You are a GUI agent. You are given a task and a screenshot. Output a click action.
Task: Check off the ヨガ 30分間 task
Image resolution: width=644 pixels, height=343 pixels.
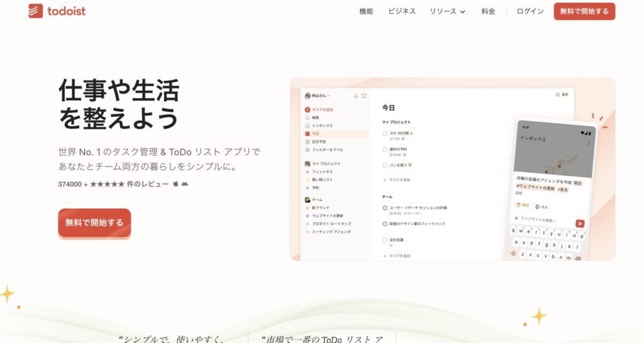(385, 133)
